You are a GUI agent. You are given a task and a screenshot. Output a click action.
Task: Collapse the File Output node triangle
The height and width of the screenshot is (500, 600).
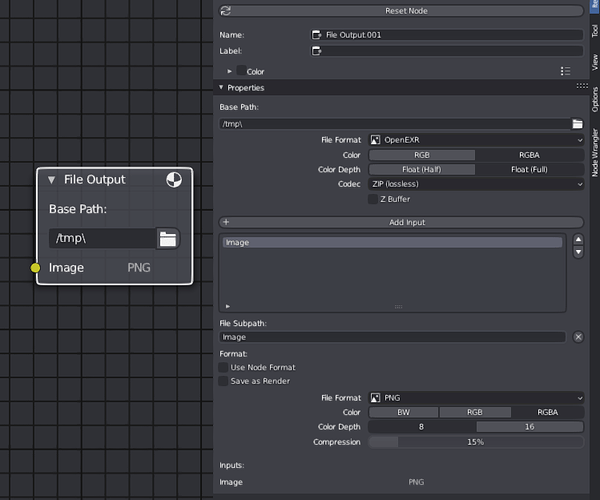[x=52, y=180]
